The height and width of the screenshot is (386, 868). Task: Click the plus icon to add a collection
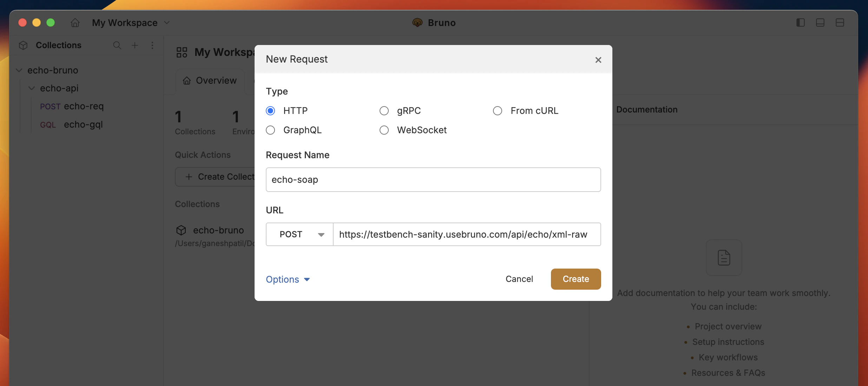pos(135,45)
